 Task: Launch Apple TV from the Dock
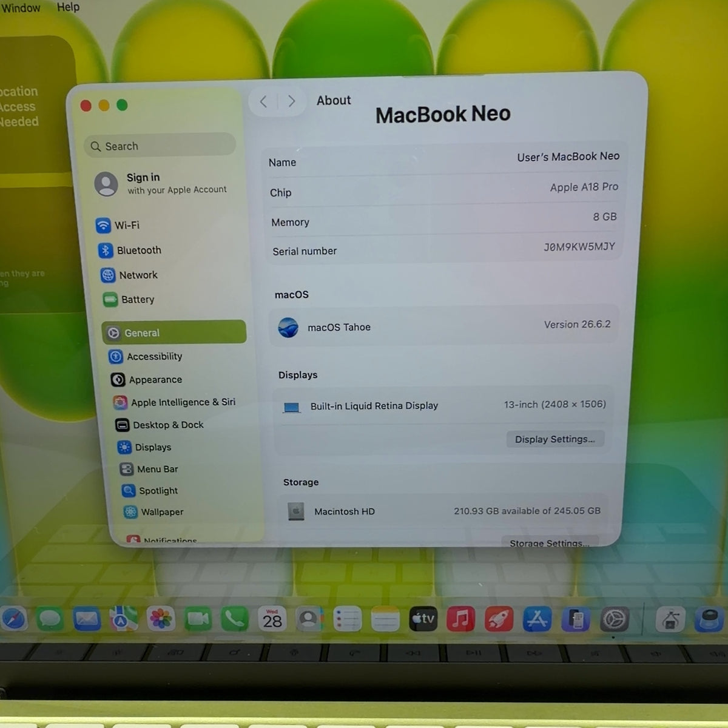pyautogui.click(x=423, y=619)
